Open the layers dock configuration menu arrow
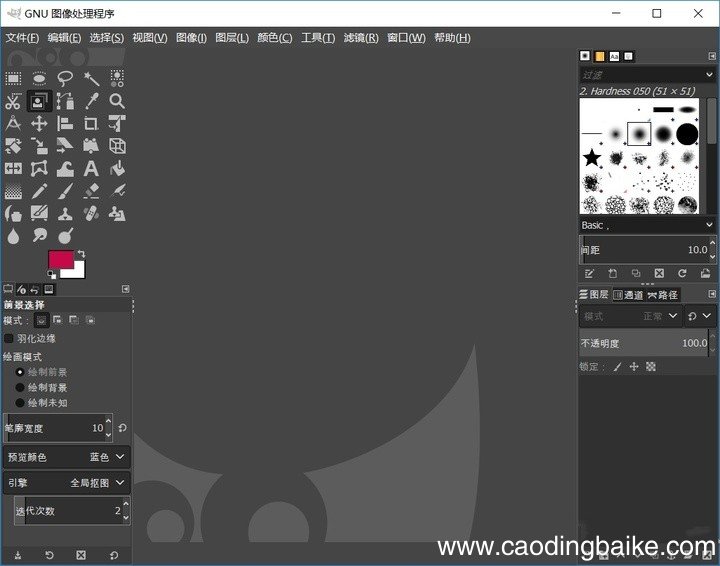 pos(712,294)
